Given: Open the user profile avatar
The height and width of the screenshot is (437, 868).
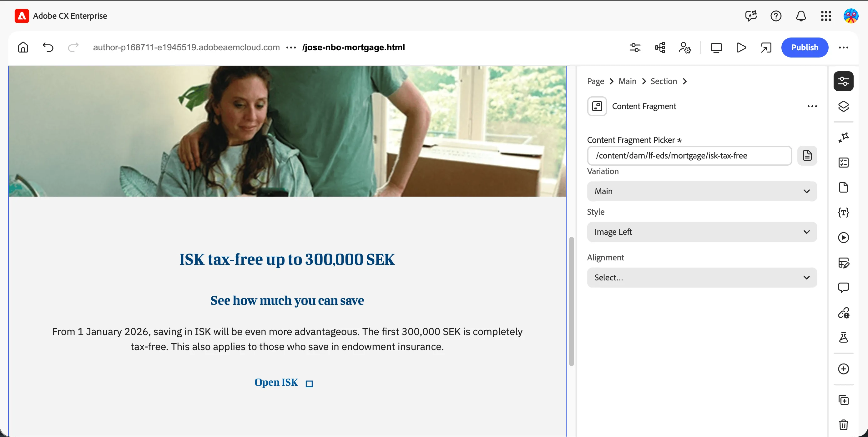Looking at the screenshot, I should tap(850, 16).
